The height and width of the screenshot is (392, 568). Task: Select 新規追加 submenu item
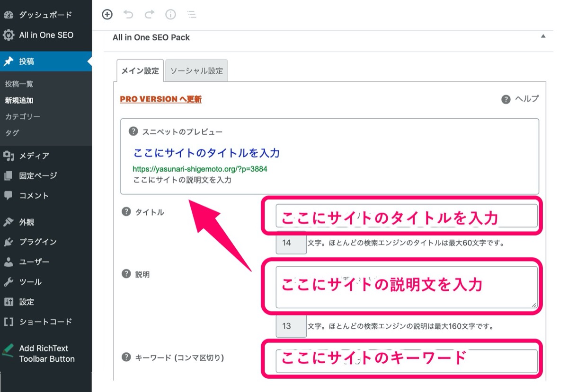pyautogui.click(x=19, y=100)
